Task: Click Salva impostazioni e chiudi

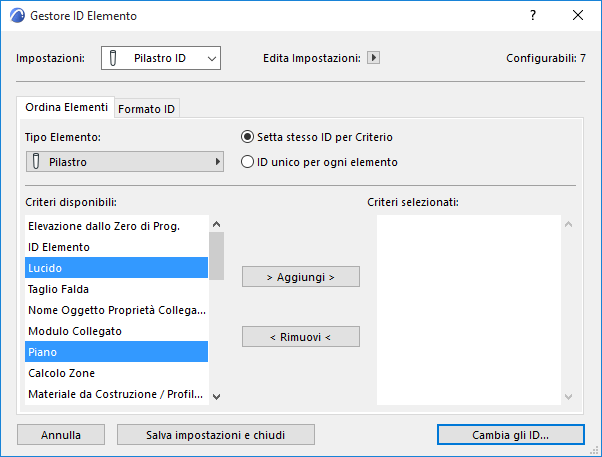Action: pyautogui.click(x=216, y=435)
